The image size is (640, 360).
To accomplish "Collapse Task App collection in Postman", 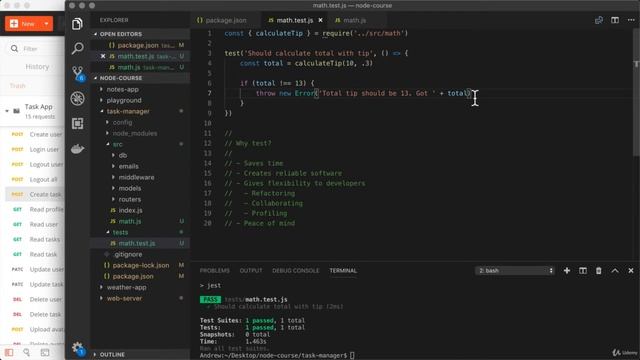I will click(x=7, y=111).
